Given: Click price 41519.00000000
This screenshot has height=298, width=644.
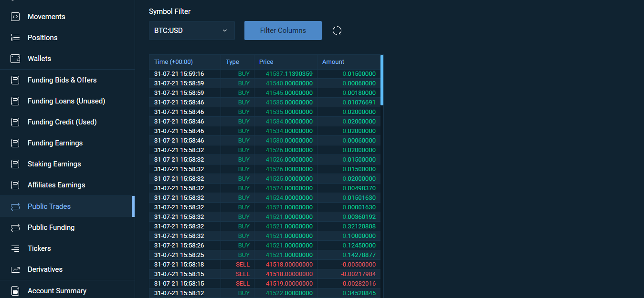Looking at the screenshot, I should coord(289,284).
